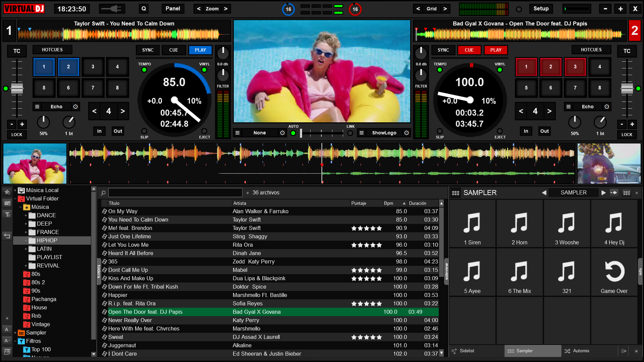Click the Siren sampler pad
The height and width of the screenshot is (362, 644).
[x=472, y=224]
